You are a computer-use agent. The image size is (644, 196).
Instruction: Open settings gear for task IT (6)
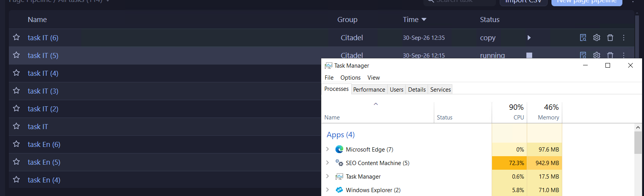[x=597, y=37]
